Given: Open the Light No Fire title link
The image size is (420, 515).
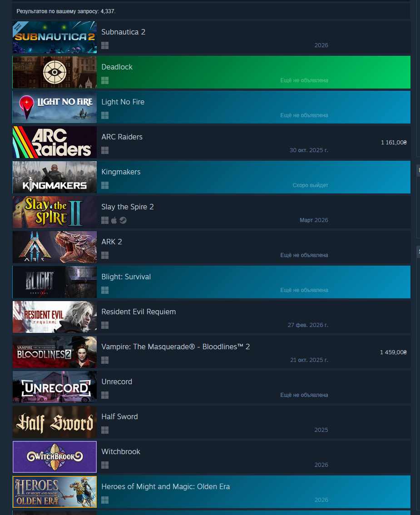Looking at the screenshot, I should 123,102.
